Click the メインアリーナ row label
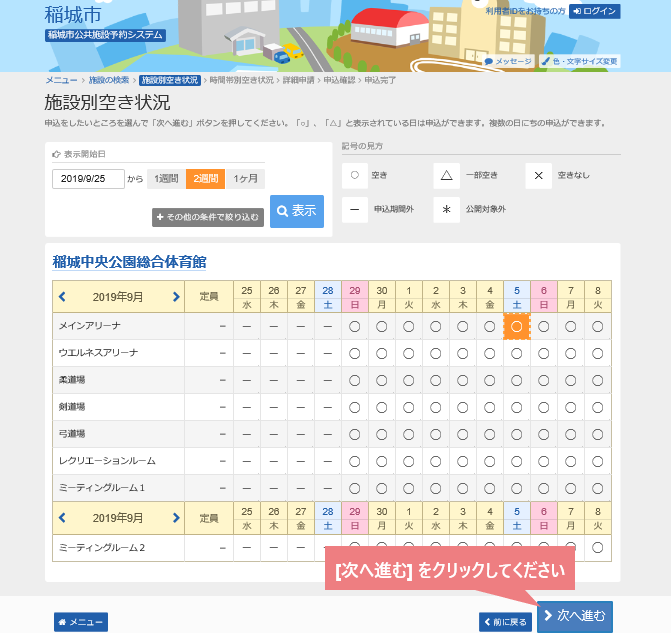The width and height of the screenshot is (671, 633). 89,326
